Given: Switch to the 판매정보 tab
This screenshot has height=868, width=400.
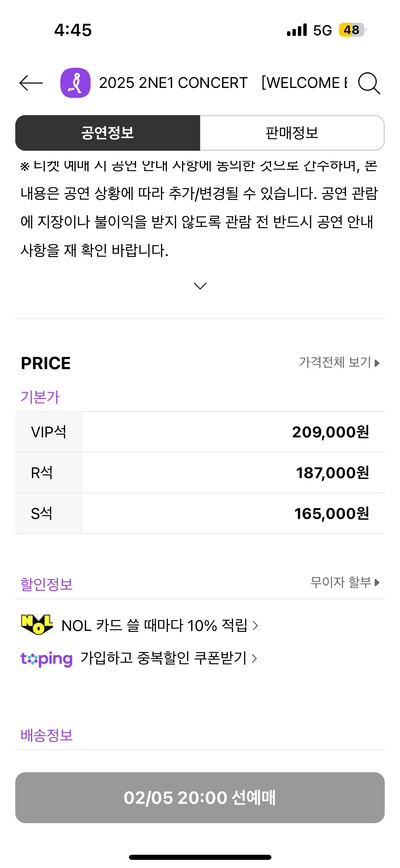Looking at the screenshot, I should coord(292,133).
